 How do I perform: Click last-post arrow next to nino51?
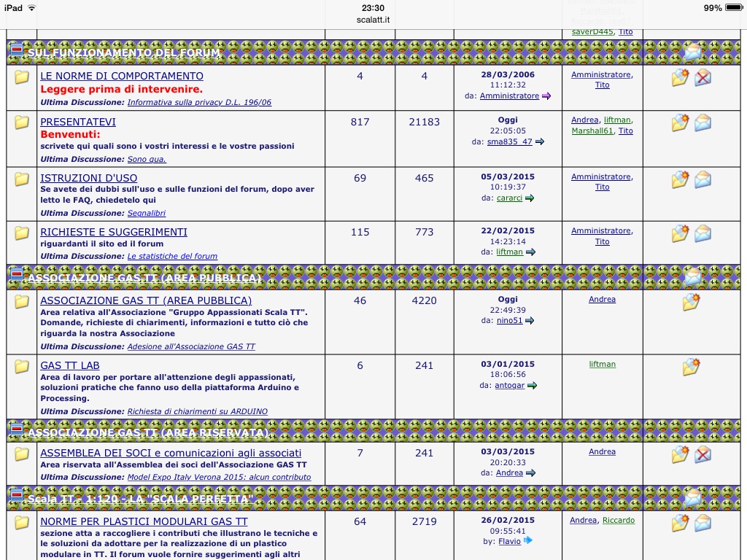pyautogui.click(x=530, y=321)
